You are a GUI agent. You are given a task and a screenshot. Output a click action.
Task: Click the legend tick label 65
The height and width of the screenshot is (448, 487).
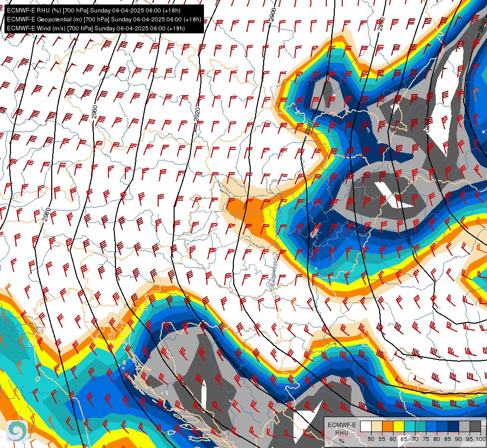point(404,440)
